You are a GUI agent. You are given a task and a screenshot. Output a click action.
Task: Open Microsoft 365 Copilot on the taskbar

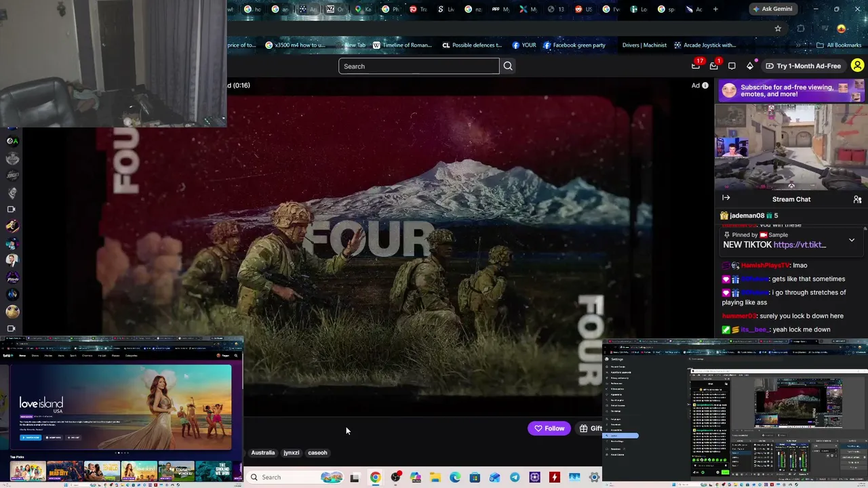(415, 477)
